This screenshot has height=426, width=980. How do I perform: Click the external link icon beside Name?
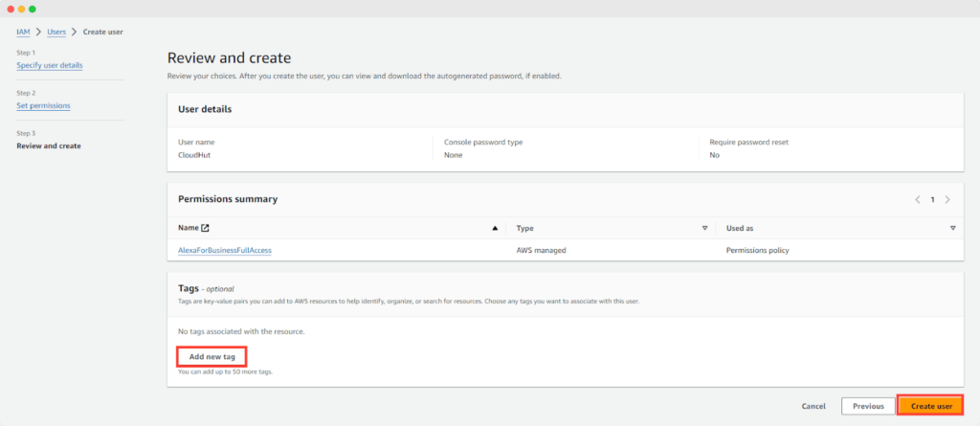click(205, 229)
